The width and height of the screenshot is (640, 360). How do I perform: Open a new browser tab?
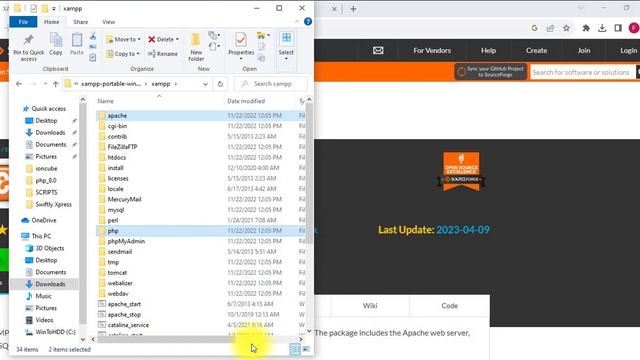click(353, 9)
